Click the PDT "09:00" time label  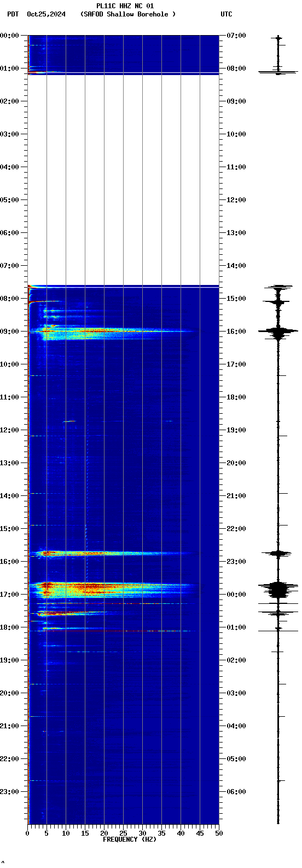point(9,332)
